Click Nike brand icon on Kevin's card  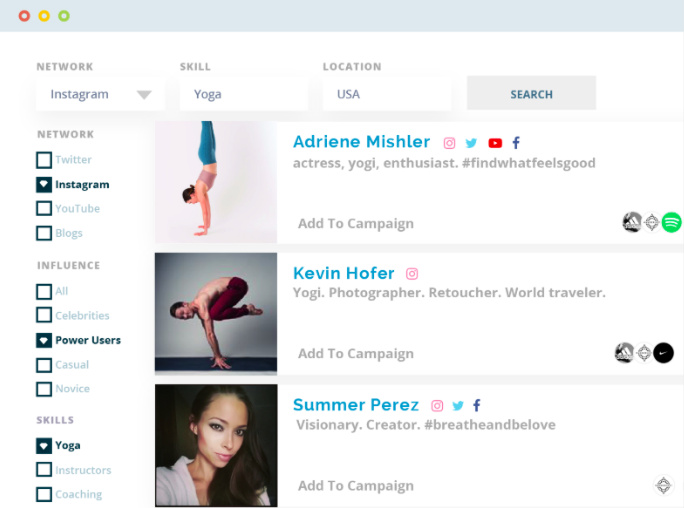coord(663,352)
